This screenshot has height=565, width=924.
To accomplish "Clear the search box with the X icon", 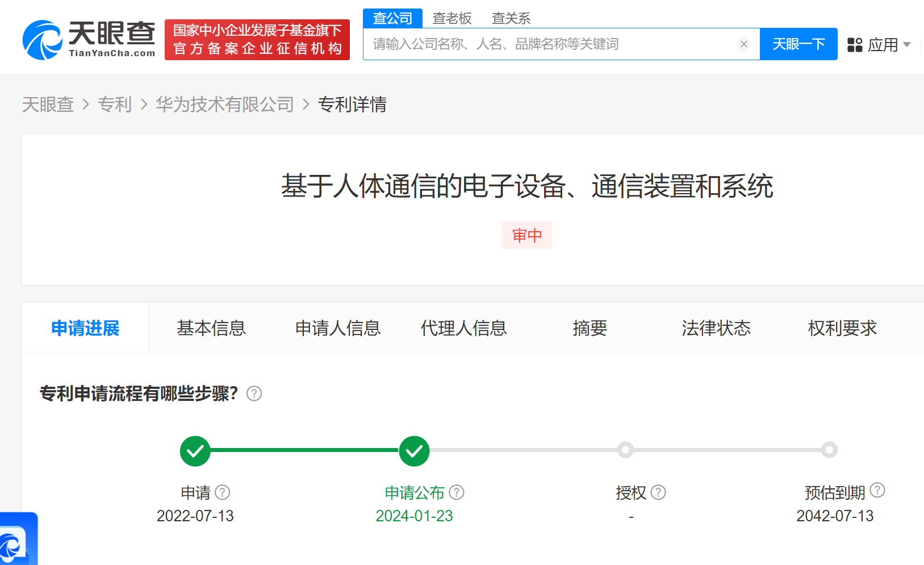I will (743, 44).
